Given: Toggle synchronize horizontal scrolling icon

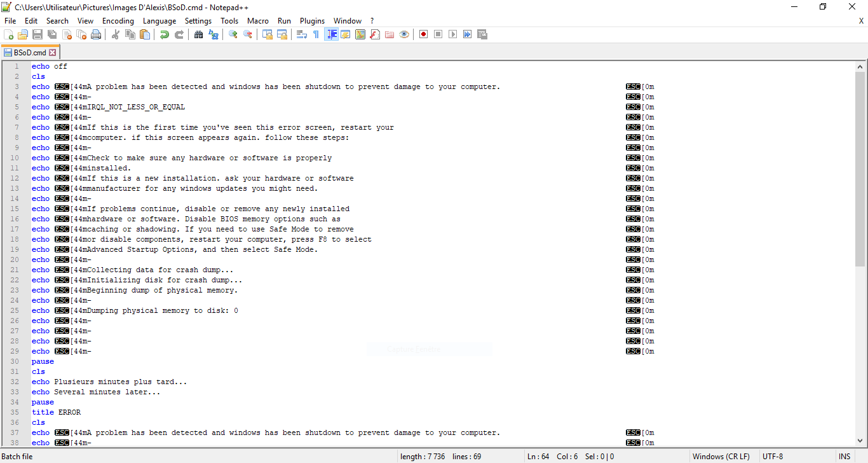Looking at the screenshot, I should 282,34.
